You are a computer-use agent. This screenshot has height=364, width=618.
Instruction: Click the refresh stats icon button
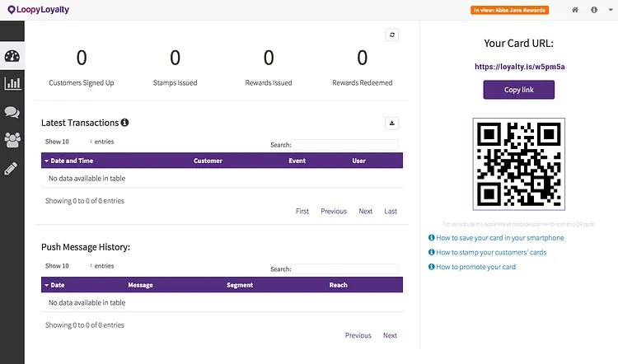(x=391, y=35)
